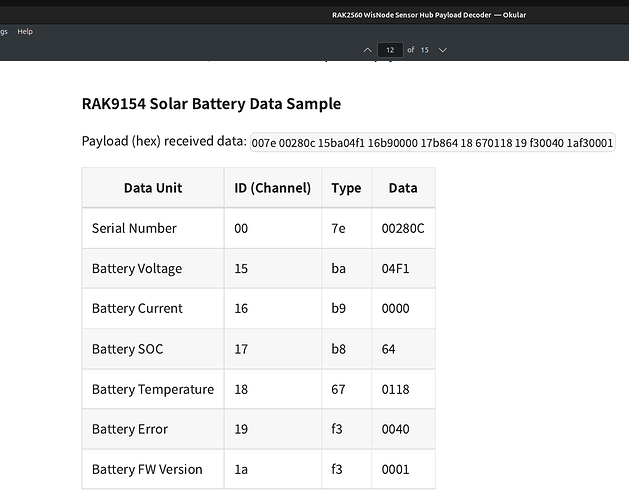Screen dimensions: 629x500
Task: Click the payload hex data string
Action: click(x=433, y=143)
